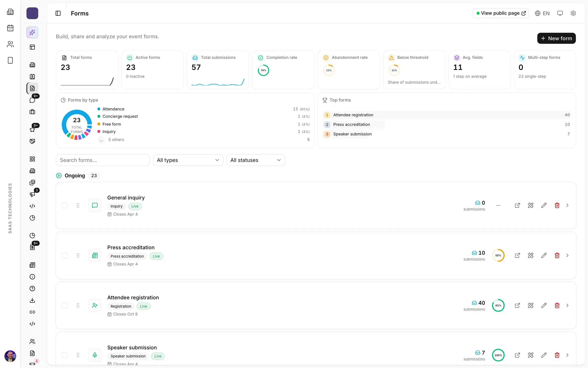Select the Attendee registration checkbox
This screenshot has width=588, height=368.
coord(65,305)
